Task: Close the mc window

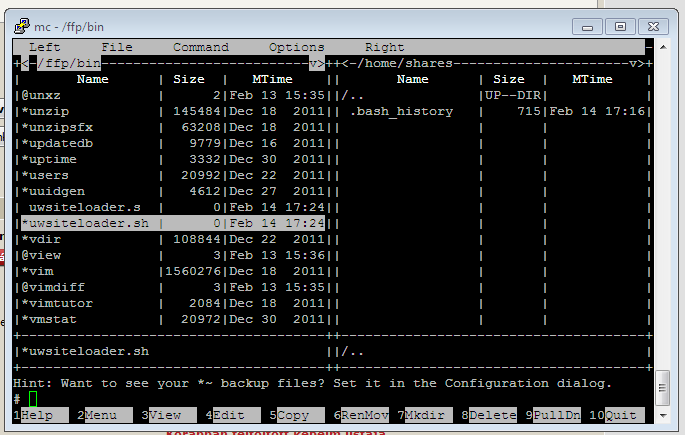Action: point(653,27)
